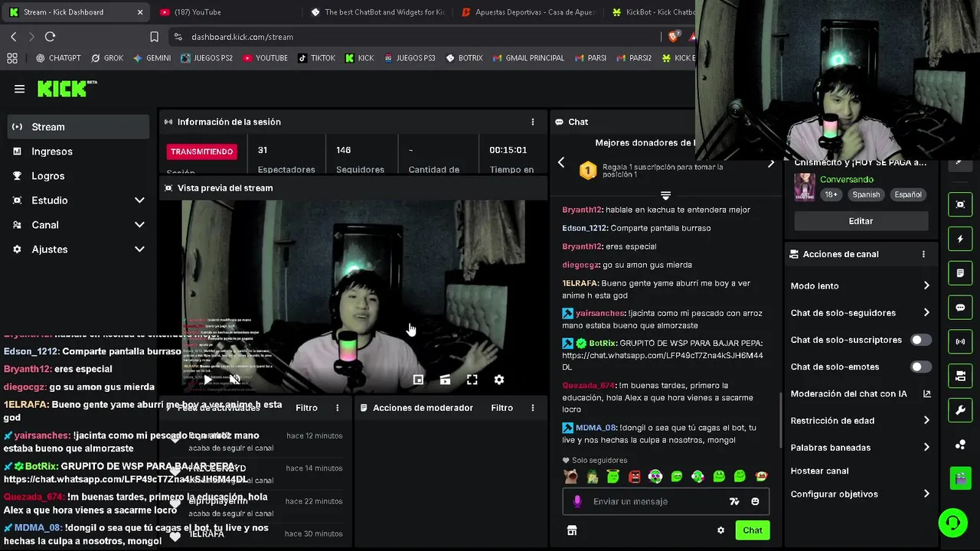Open stream preview settings gear
The image size is (980, 551).
point(499,380)
